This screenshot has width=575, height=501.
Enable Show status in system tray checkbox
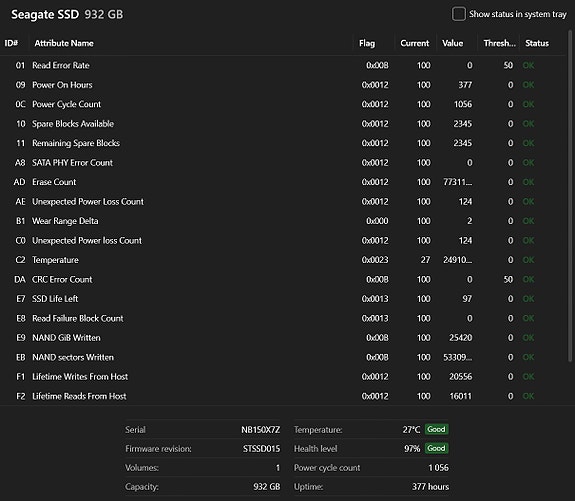tap(458, 14)
